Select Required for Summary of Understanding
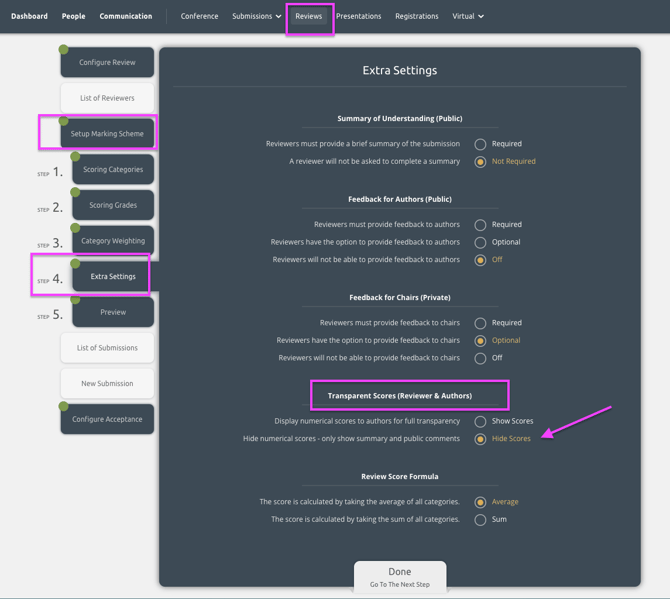Viewport: 670px width, 599px height. tap(480, 144)
